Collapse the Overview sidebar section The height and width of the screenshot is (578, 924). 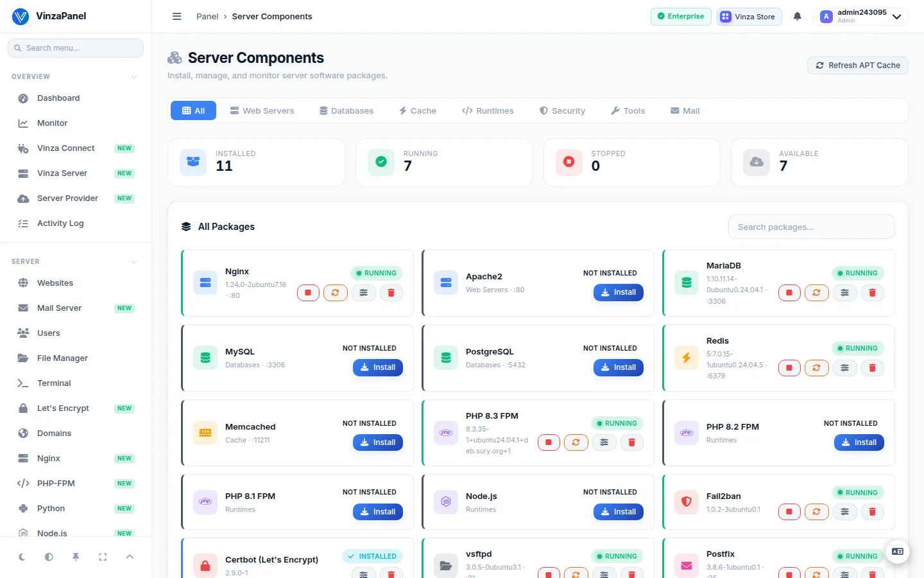[134, 77]
